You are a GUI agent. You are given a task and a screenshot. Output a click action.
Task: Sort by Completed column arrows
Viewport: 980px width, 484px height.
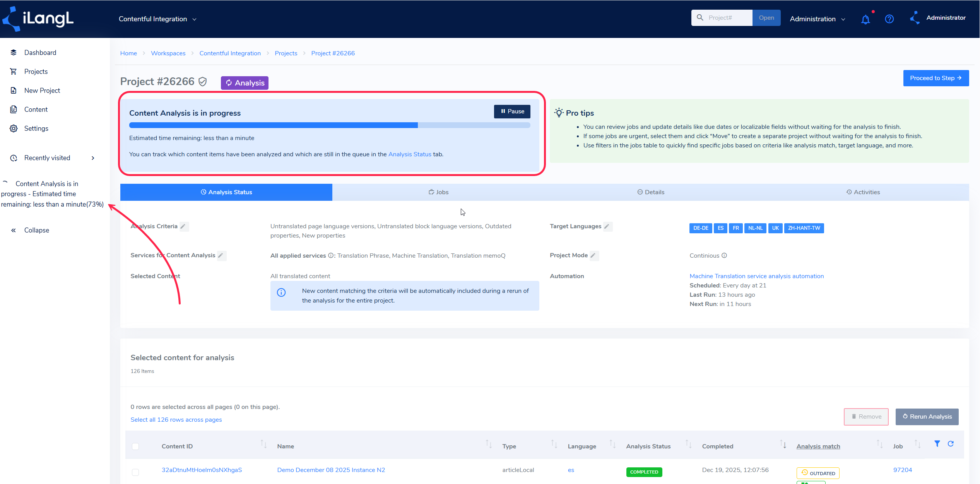click(x=783, y=444)
